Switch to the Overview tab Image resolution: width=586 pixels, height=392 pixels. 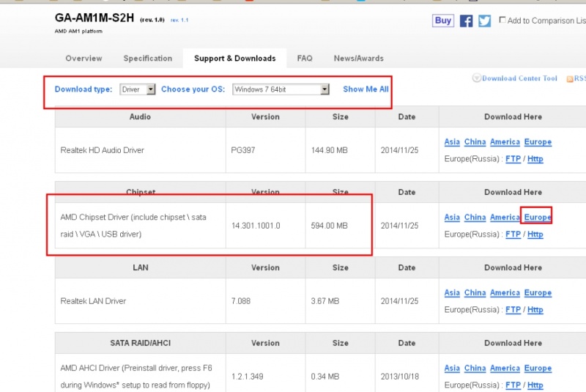coord(84,59)
